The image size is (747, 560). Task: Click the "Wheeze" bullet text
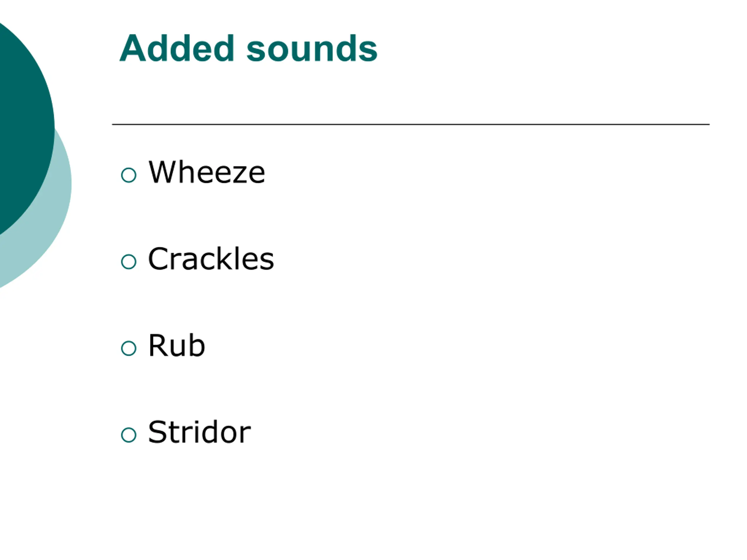[x=207, y=172]
